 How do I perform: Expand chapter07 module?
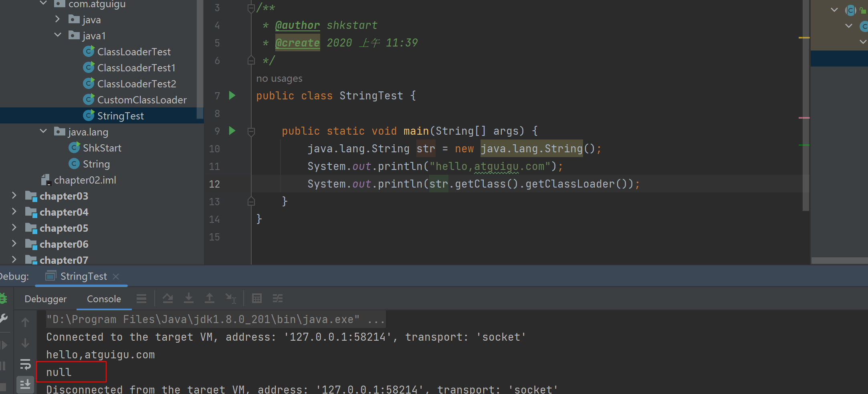point(14,259)
